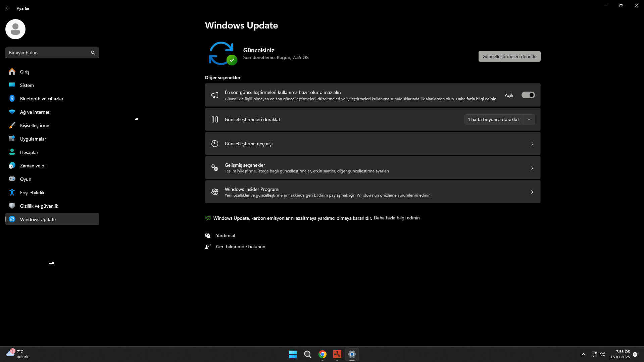Click the network icon in system tray

pyautogui.click(x=594, y=354)
